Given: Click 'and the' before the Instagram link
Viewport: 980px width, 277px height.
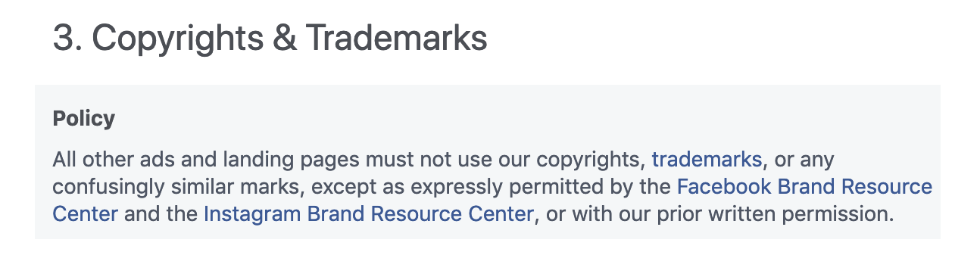Looking at the screenshot, I should (161, 214).
